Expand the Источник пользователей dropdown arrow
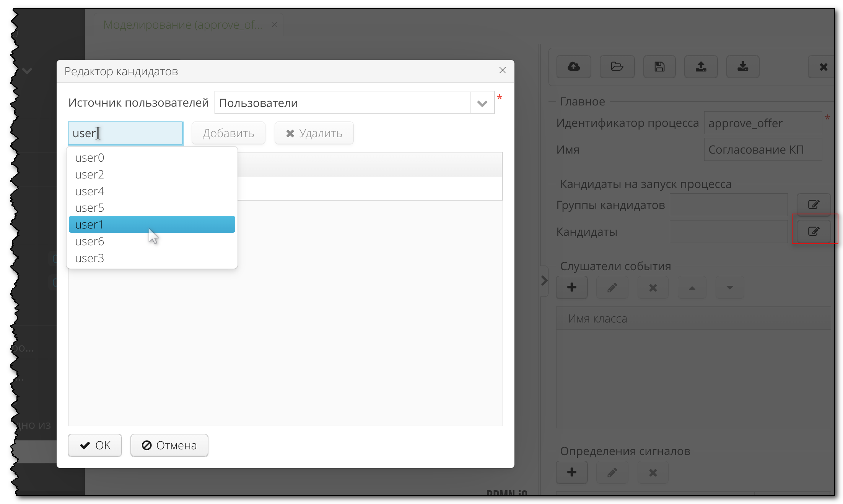This screenshot has width=843, height=504. click(x=482, y=103)
